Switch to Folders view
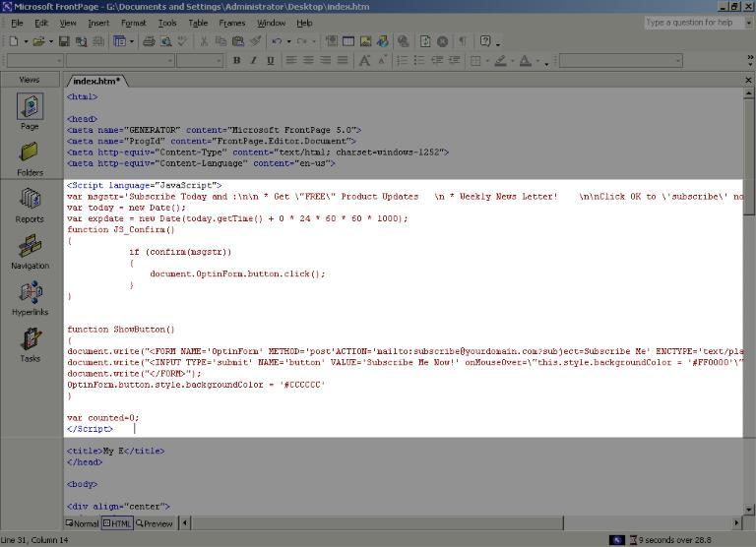Screen dimensions: 756x547 tap(30, 157)
